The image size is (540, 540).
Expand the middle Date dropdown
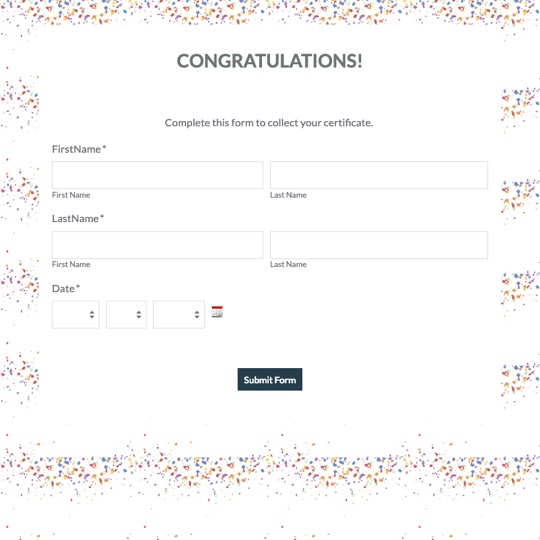pos(126,314)
